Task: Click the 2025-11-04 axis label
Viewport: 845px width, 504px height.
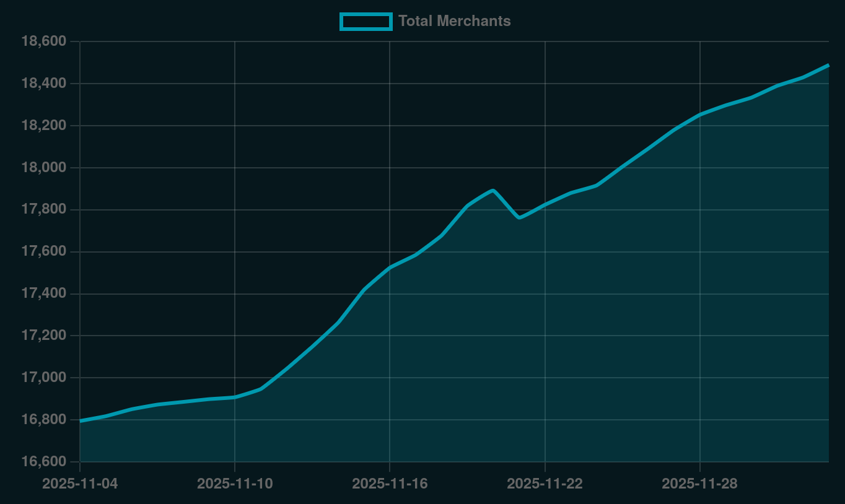Action: coord(81,484)
